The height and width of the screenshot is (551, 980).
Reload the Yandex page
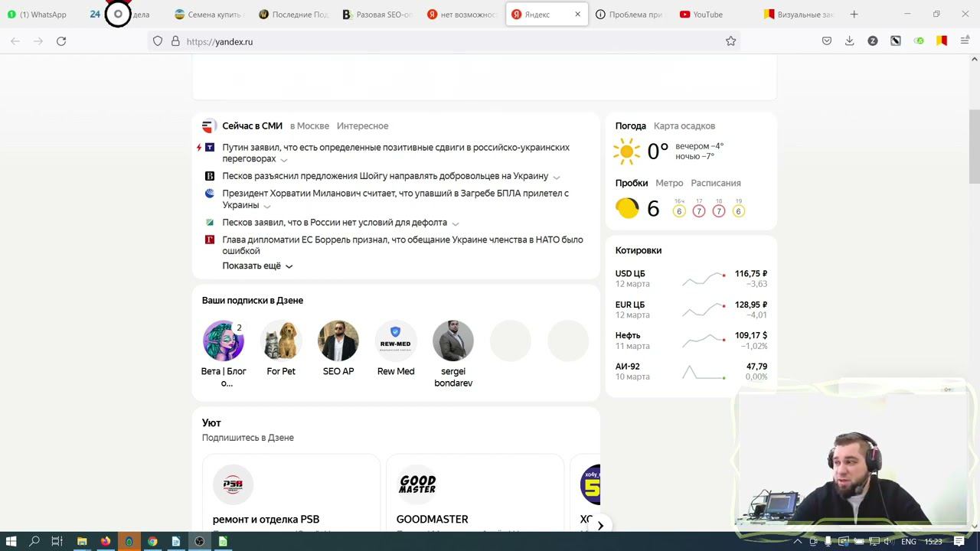click(x=61, y=41)
